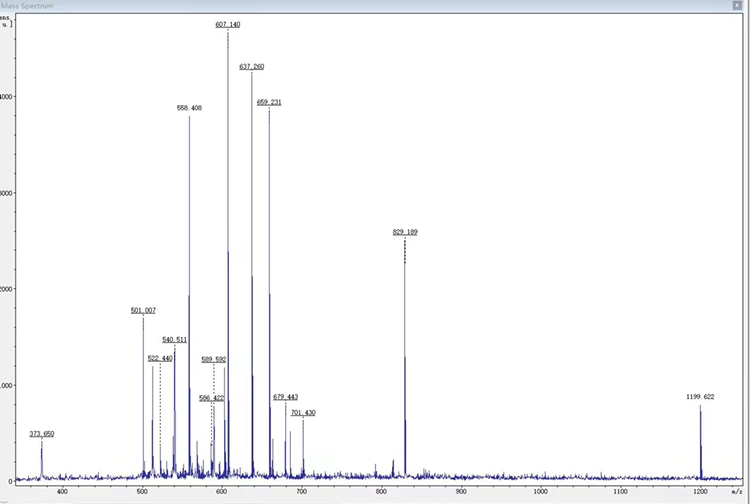Image resolution: width=750 pixels, height=504 pixels.
Task: Click the 1199.622 peak label
Action: click(x=700, y=397)
